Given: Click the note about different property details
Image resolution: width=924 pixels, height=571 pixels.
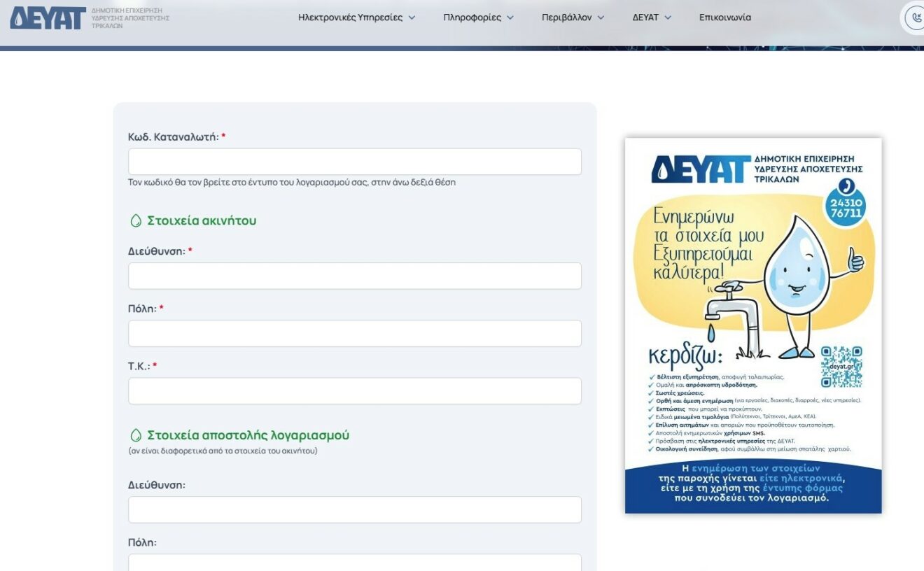Looking at the screenshot, I should tap(223, 451).
